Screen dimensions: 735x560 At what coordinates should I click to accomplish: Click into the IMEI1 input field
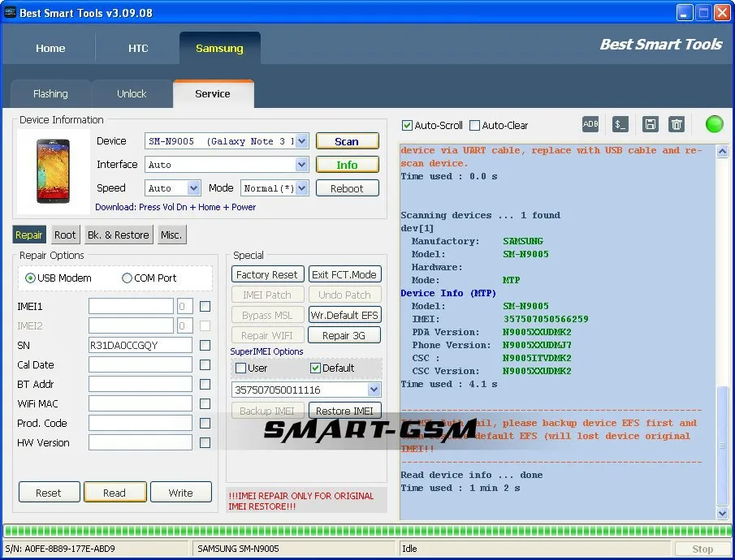pyautogui.click(x=132, y=307)
